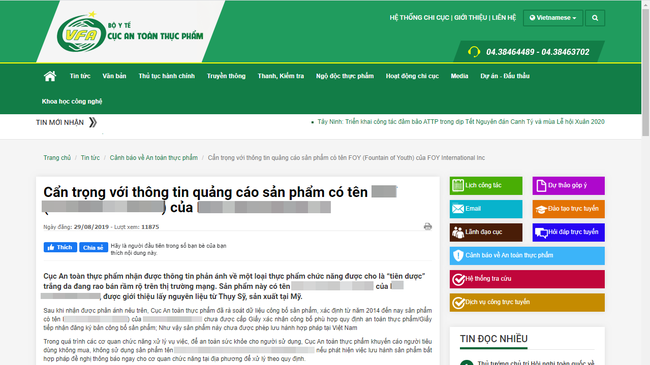The image size is (650, 365).
Task: Open the Tây Ninh news ticker headline
Action: pyautogui.click(x=461, y=122)
